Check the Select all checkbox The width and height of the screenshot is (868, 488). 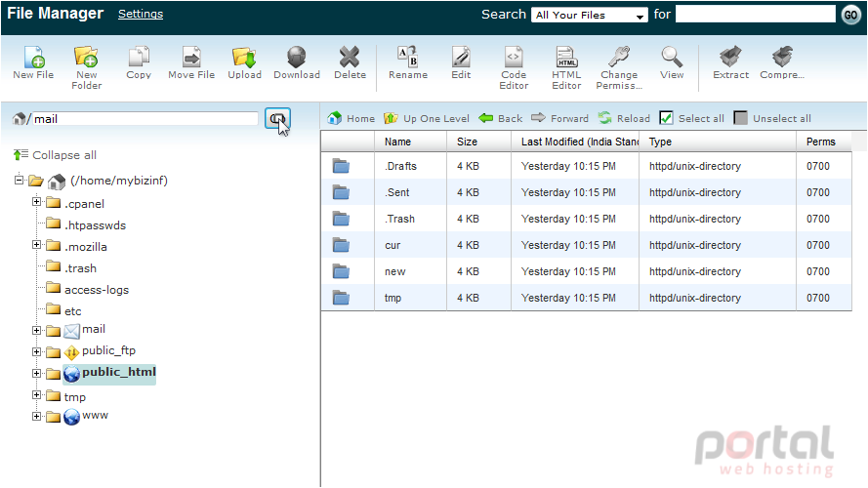666,118
